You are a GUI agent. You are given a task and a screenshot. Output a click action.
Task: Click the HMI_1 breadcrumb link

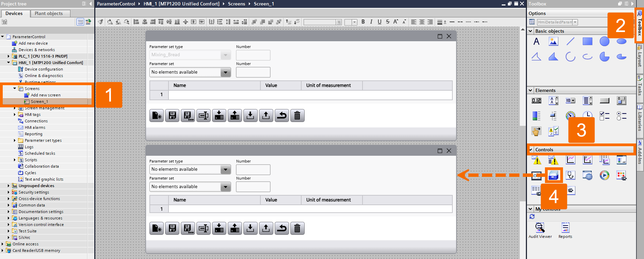tap(181, 4)
